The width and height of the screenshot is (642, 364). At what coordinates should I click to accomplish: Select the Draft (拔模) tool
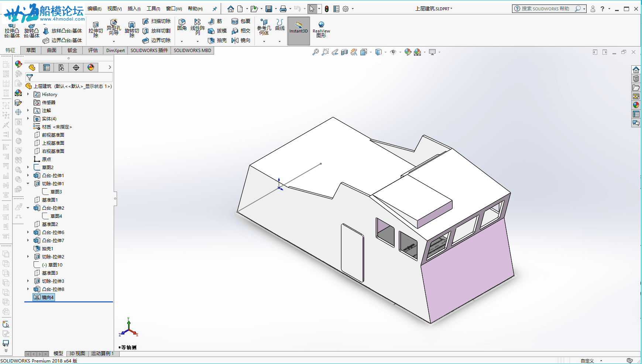coord(217,31)
